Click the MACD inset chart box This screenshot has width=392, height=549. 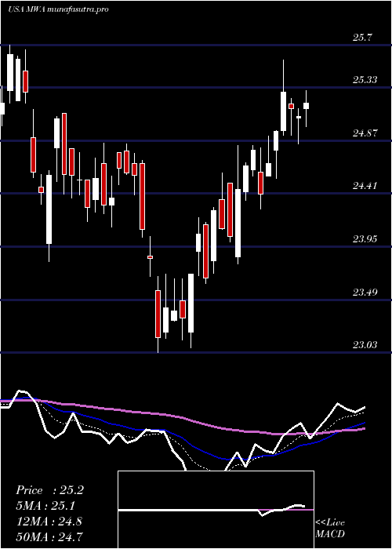[216, 510]
